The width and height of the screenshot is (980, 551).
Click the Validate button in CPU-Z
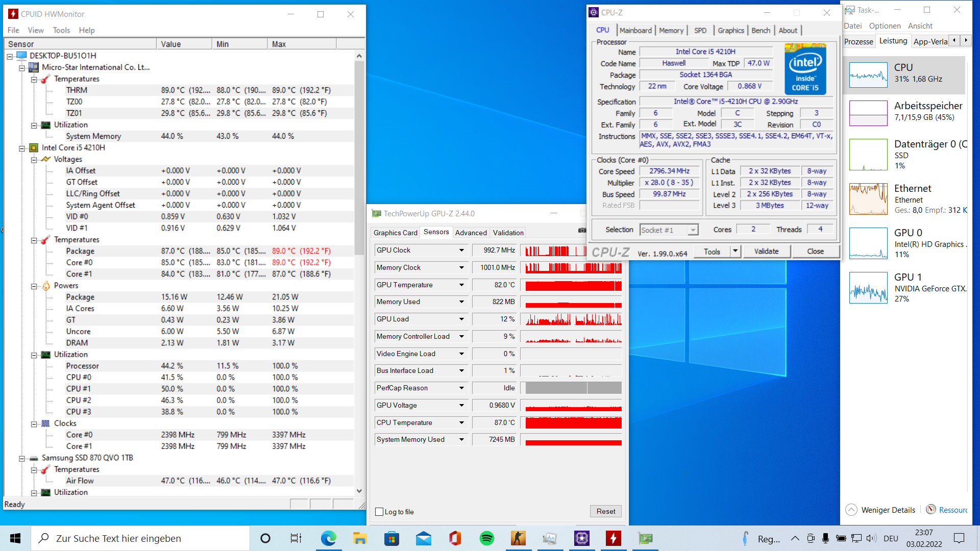coord(766,251)
